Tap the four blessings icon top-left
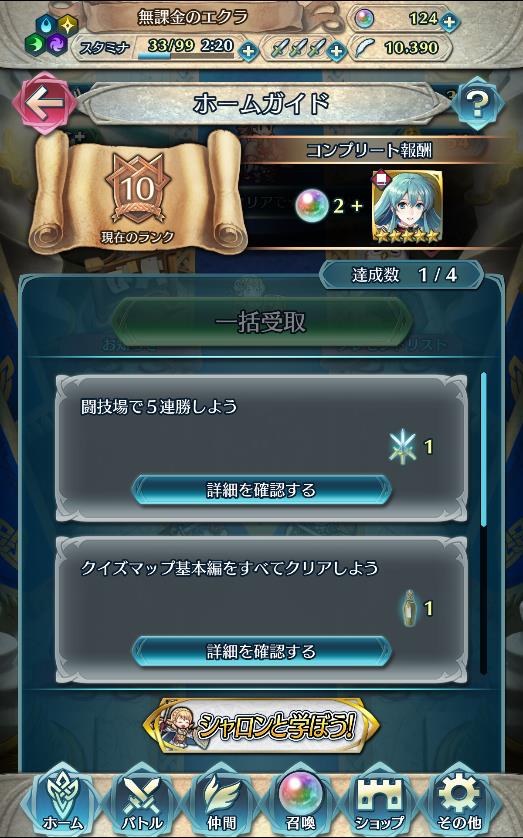Viewport: 523px width, 838px height. click(x=52, y=35)
